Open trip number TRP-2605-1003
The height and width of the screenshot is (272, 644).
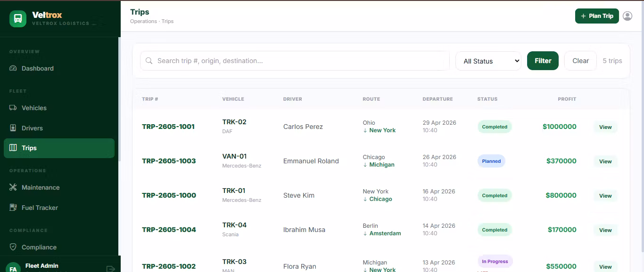(169, 161)
